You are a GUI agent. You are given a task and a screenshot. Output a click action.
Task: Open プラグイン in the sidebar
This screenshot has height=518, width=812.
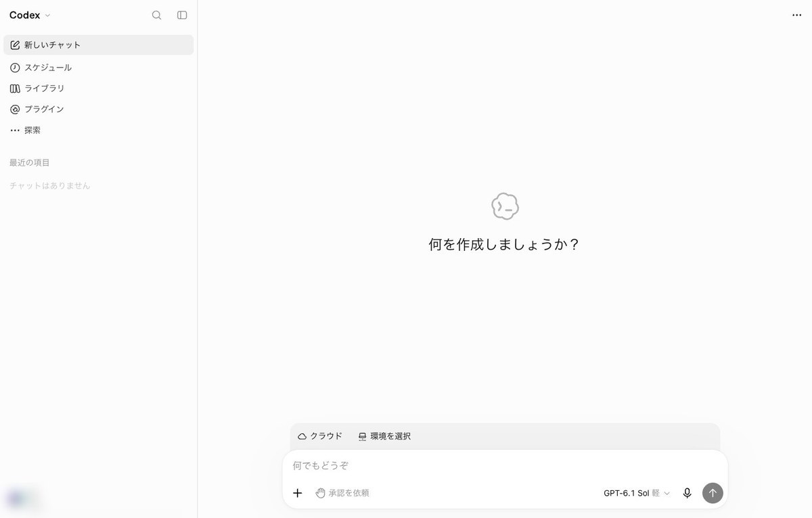coord(99,109)
